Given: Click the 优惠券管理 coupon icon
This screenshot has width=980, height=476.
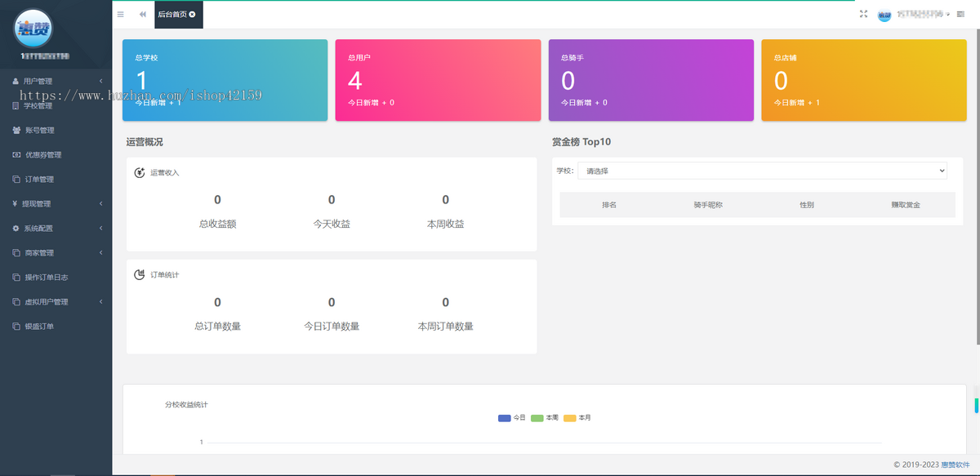Looking at the screenshot, I should (16, 154).
